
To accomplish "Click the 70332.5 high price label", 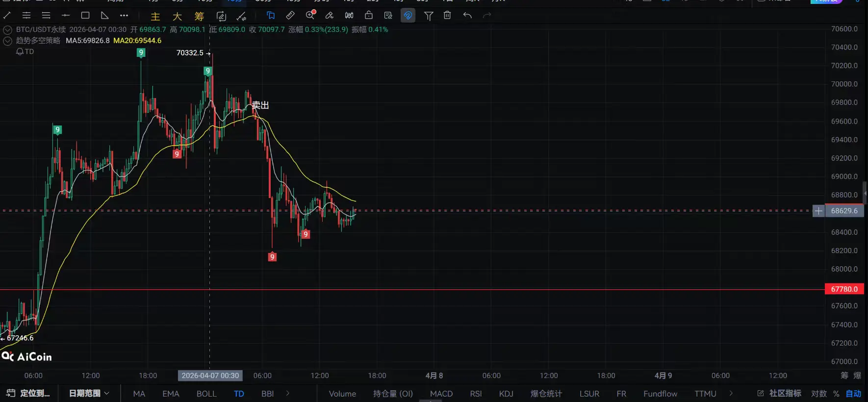I will click(x=190, y=53).
